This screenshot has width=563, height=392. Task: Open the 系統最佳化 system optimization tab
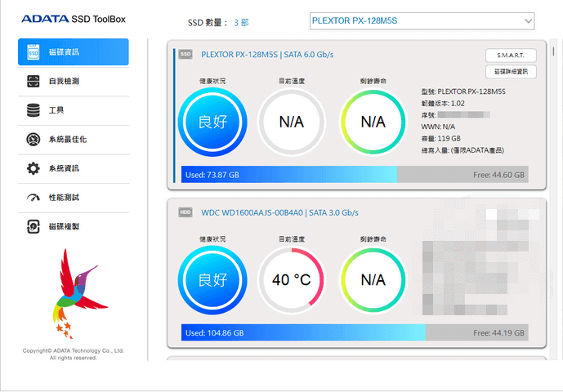coord(74,140)
